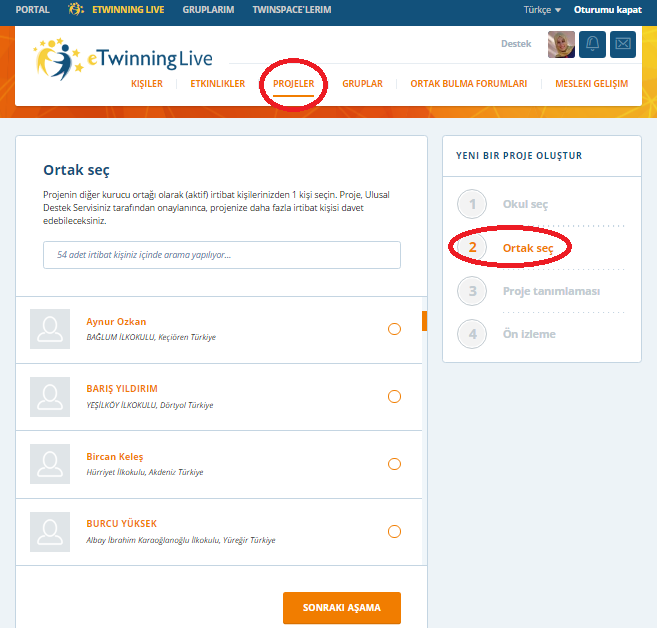Viewport: 657px width, 628px height.
Task: Go to step 1 Okul seç
Action: click(502, 204)
